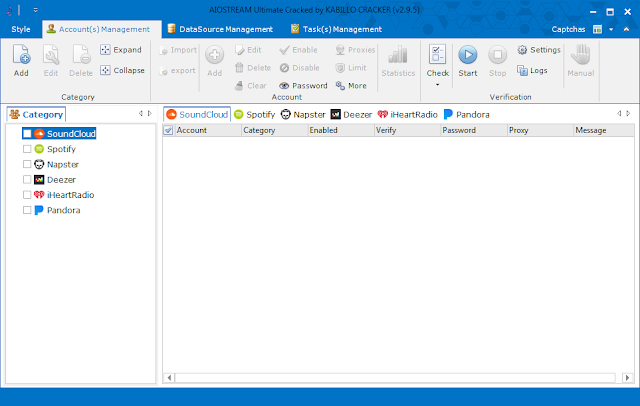This screenshot has height=406, width=640.
Task: Tick the iHeartRadio category checkbox
Action: [x=27, y=195]
